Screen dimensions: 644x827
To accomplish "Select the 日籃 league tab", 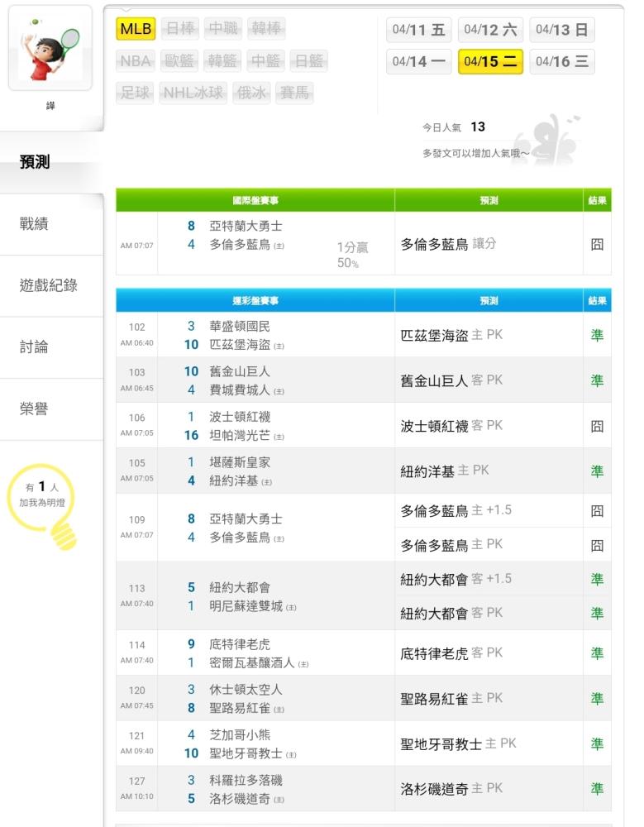I will click(x=308, y=61).
